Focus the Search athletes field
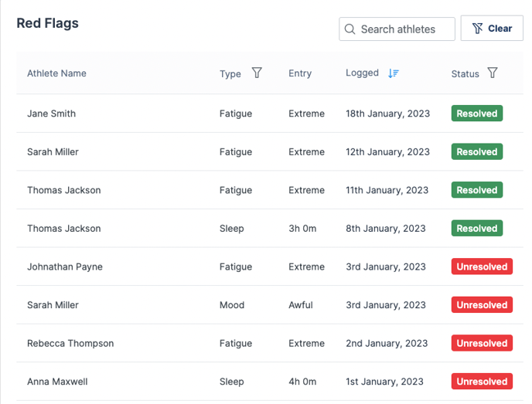532x404 pixels. point(397,29)
